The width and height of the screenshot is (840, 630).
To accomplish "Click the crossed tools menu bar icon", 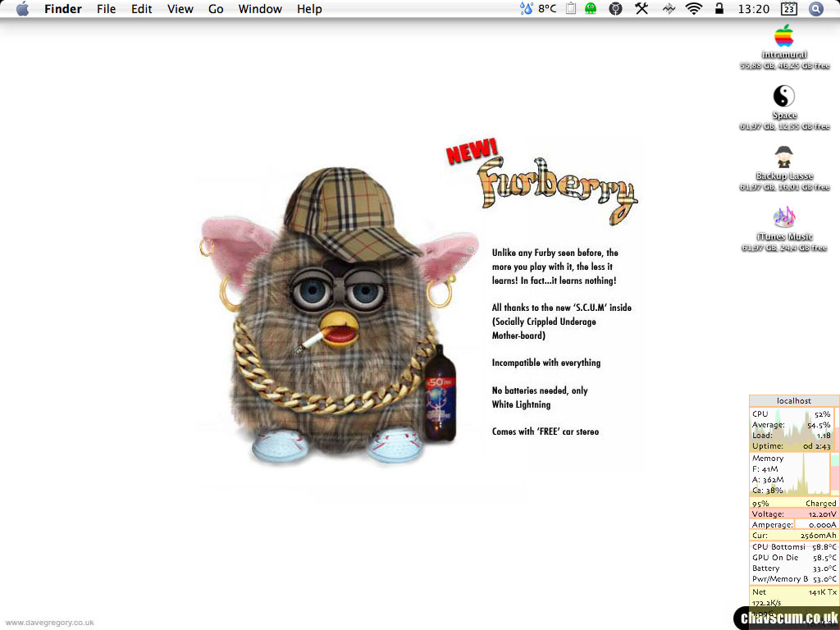I will (641, 8).
